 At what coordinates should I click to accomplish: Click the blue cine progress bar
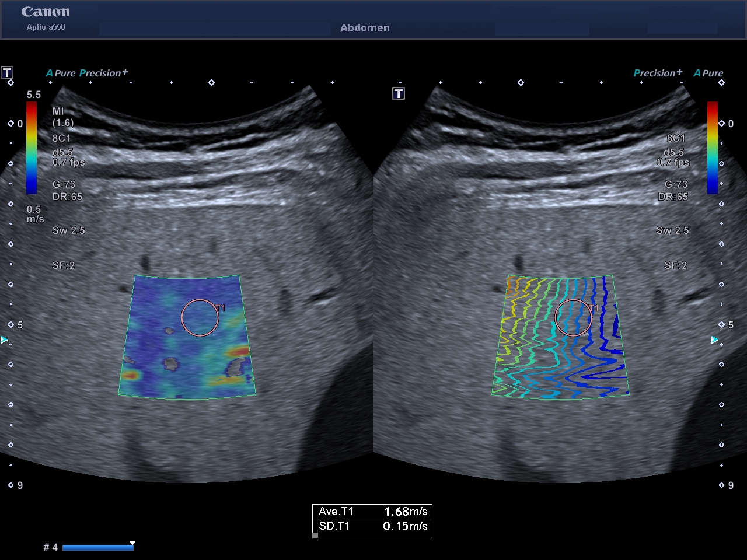98,547
